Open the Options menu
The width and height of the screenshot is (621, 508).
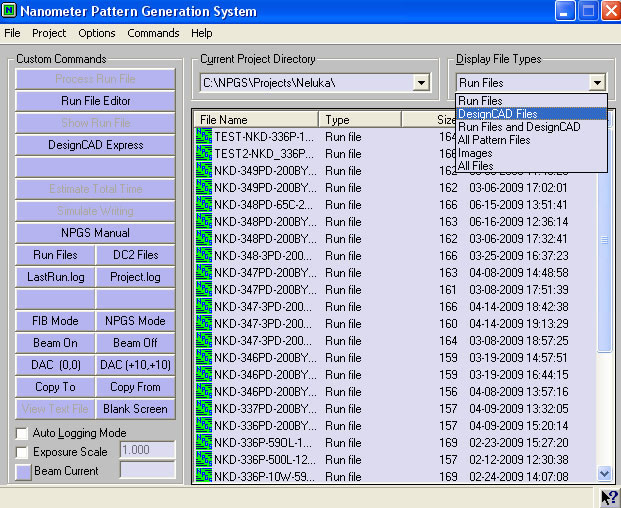tap(97, 33)
